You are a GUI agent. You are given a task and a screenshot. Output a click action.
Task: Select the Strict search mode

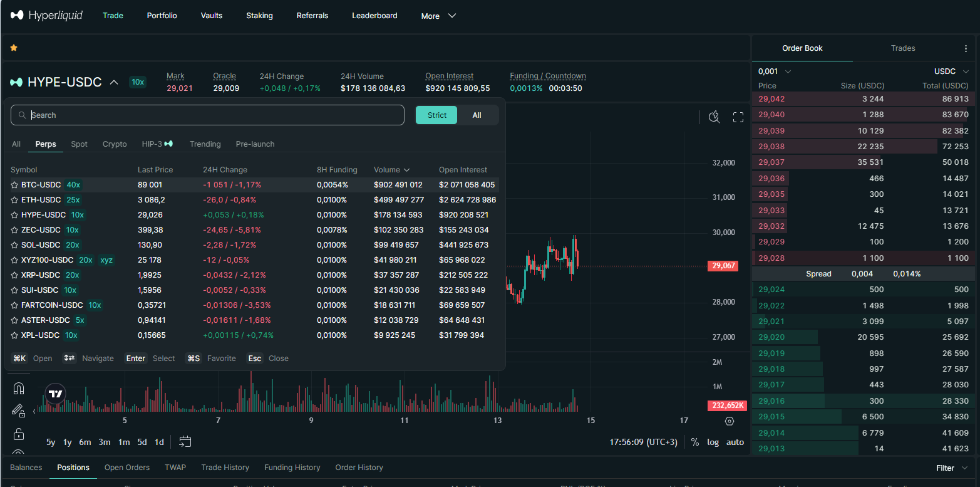437,115
